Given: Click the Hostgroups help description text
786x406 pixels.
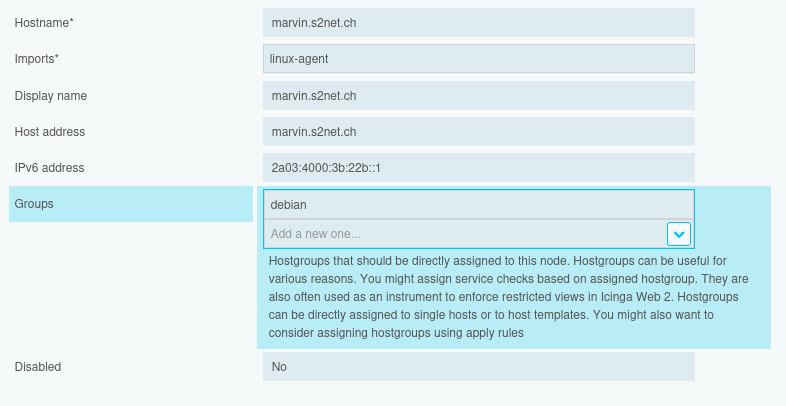Looking at the screenshot, I should point(510,296).
